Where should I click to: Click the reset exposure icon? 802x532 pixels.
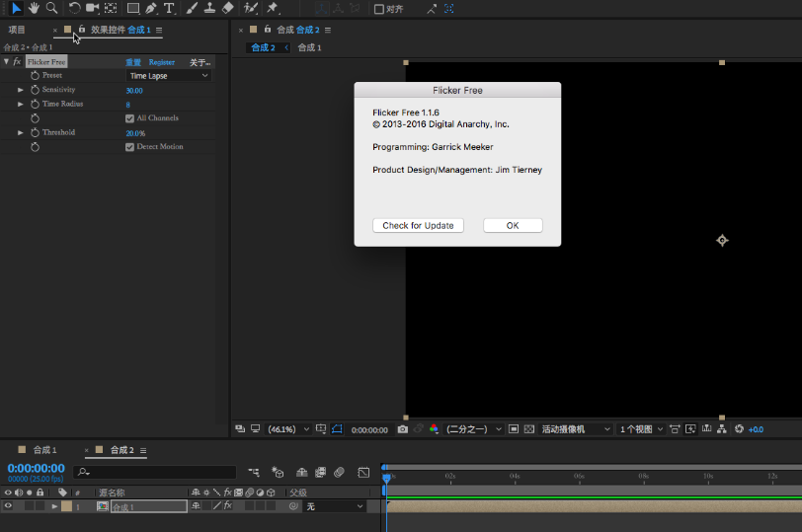point(739,429)
